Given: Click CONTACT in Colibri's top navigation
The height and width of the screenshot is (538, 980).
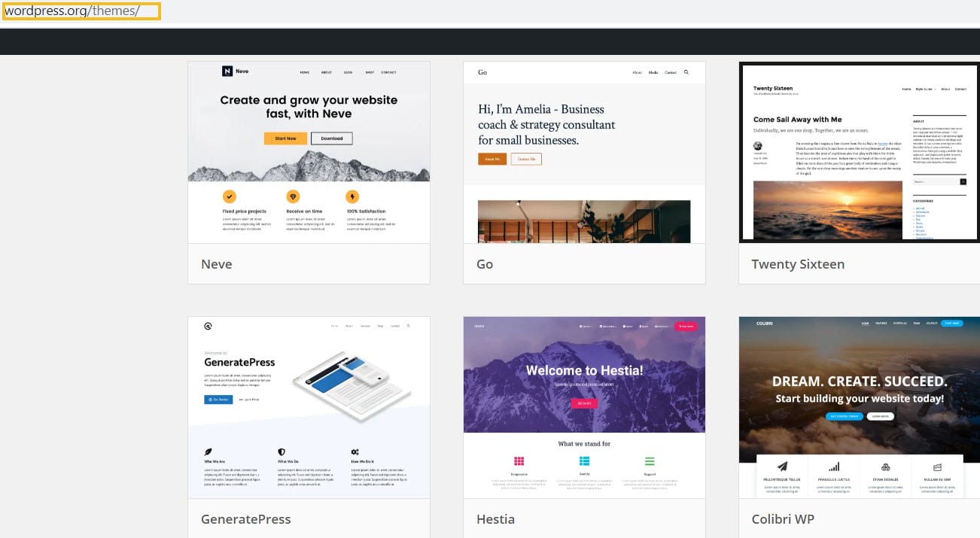Looking at the screenshot, I should tap(931, 324).
